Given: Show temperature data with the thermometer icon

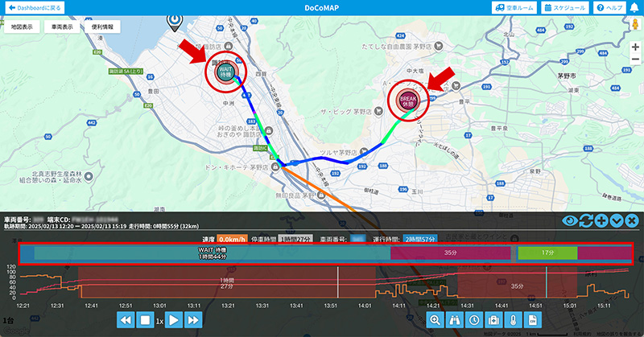Looking at the screenshot, I should point(513,319).
